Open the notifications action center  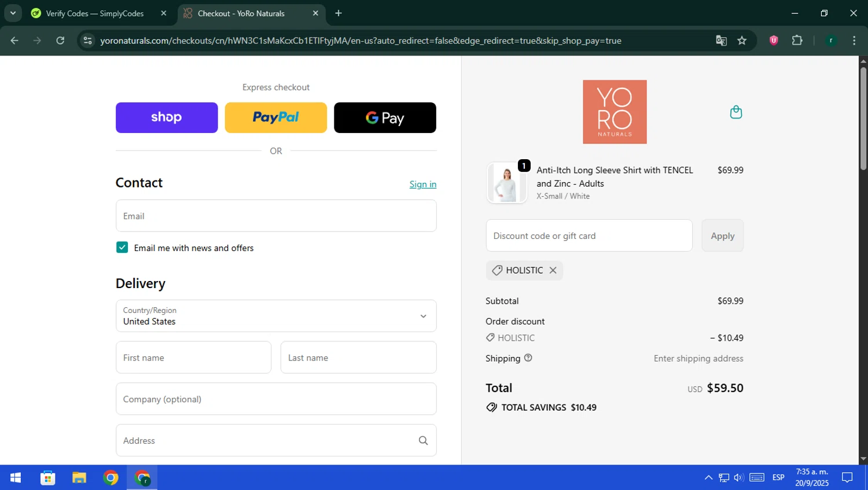pyautogui.click(x=847, y=478)
